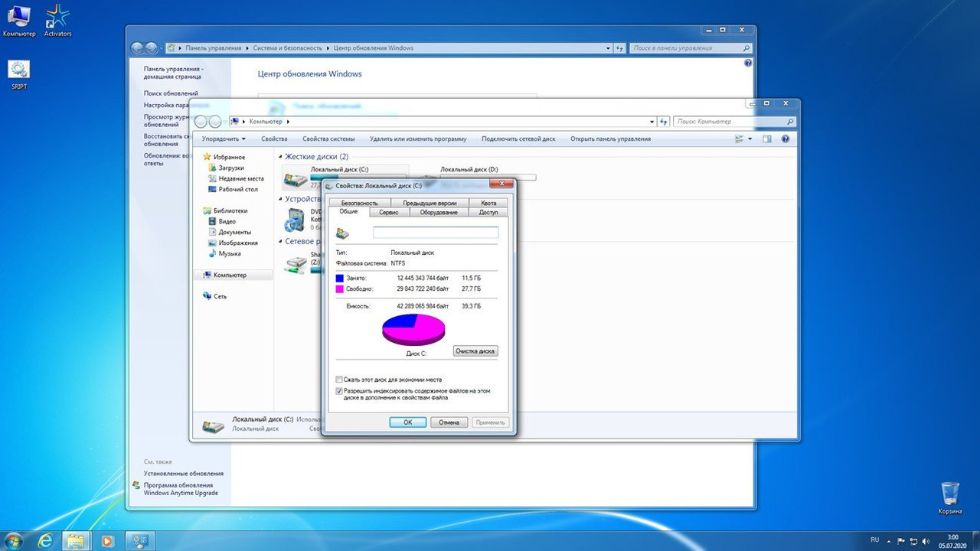Open the Корзина recycle bin icon
980x551 pixels.
[x=950, y=497]
